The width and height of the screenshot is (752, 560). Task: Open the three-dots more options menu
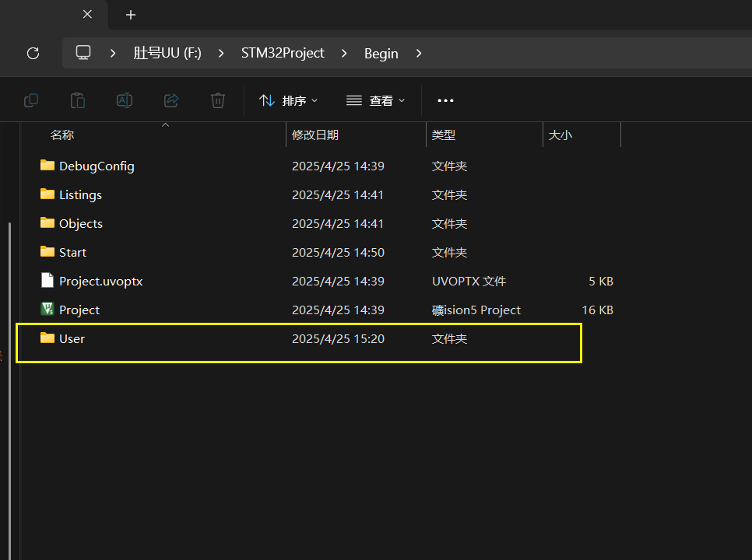click(x=445, y=100)
